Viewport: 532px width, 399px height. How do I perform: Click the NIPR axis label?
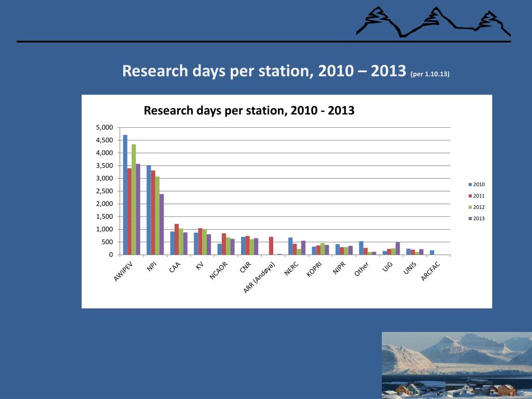339,268
